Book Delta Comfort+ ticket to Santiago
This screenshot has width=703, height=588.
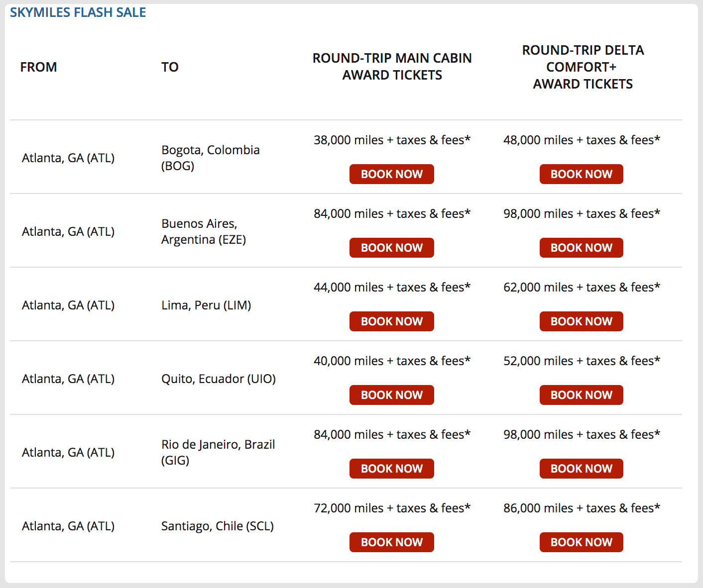(x=581, y=542)
